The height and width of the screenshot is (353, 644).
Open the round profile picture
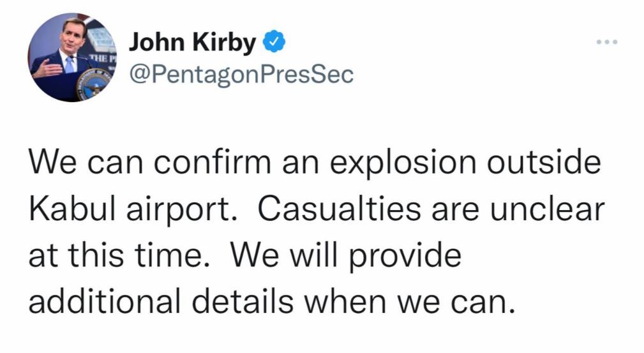(72, 57)
